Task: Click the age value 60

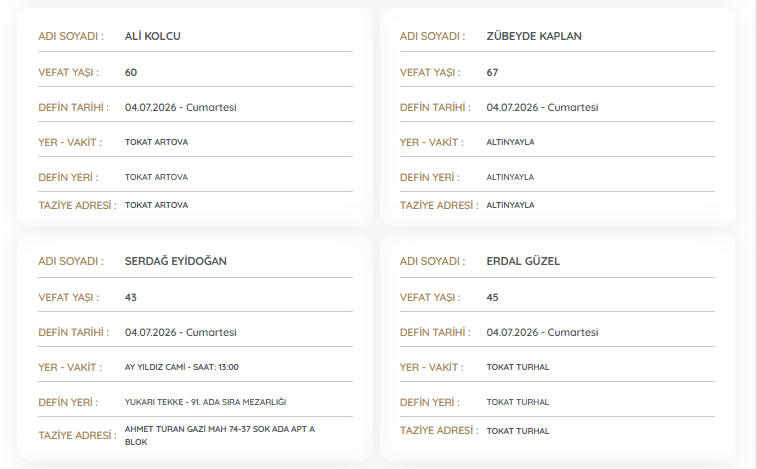Action: (131, 72)
